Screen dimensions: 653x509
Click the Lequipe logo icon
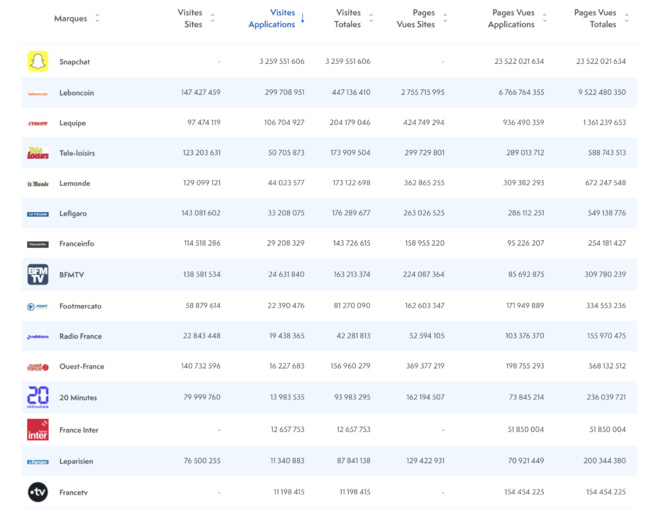point(37,123)
